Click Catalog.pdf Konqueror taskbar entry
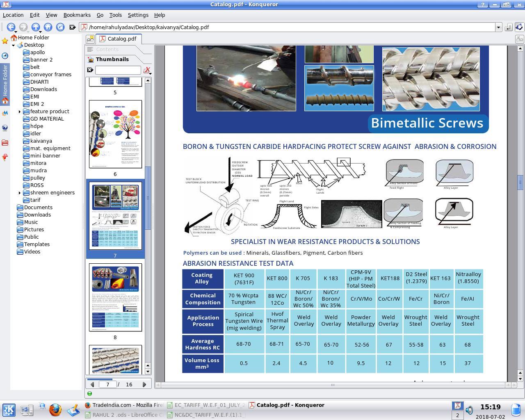The width and height of the screenshot is (525, 420). tap(287, 405)
